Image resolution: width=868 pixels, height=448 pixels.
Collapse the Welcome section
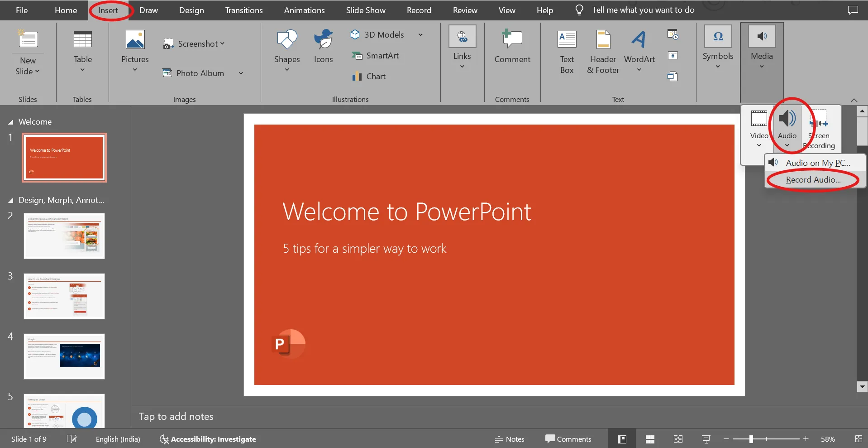tap(10, 122)
